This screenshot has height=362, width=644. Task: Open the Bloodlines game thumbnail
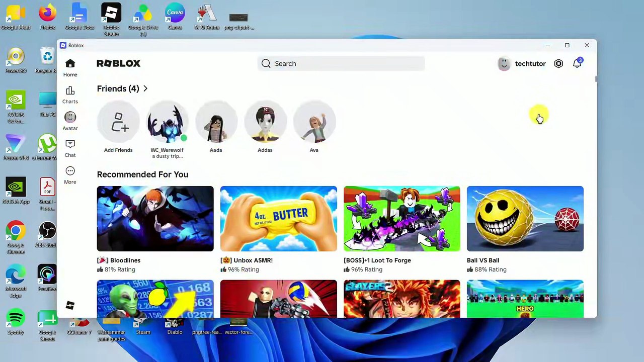155,219
